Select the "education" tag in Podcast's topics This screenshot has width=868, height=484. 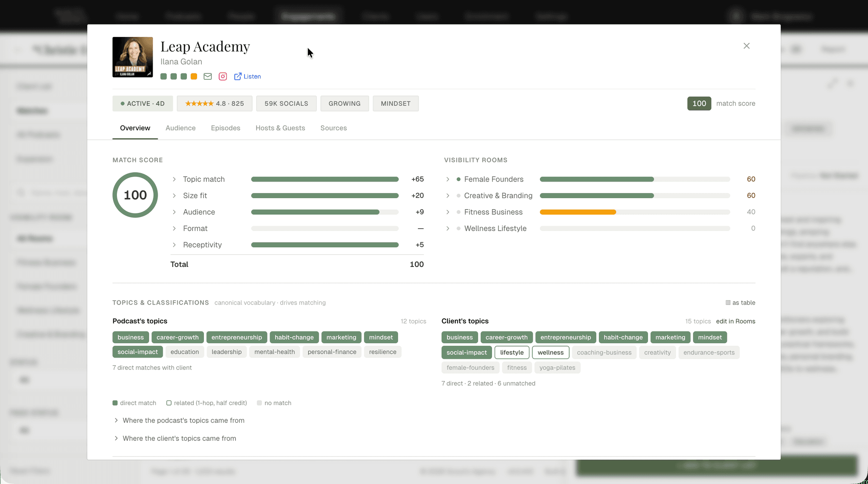(185, 352)
